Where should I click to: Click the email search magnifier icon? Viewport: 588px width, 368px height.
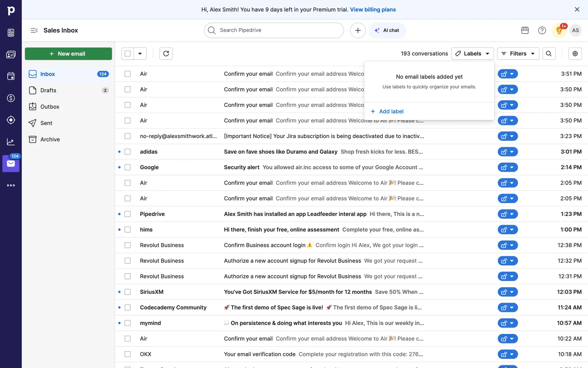click(x=549, y=54)
